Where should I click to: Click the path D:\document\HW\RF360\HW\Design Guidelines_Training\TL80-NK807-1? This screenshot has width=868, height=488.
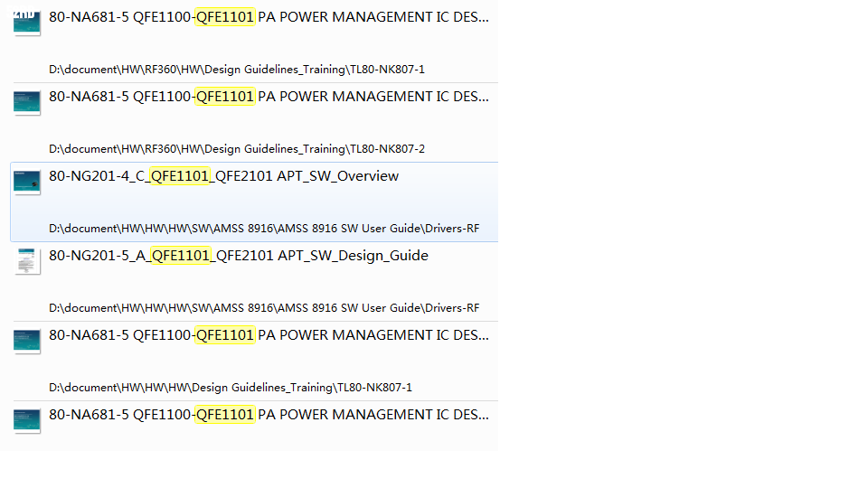point(237,70)
